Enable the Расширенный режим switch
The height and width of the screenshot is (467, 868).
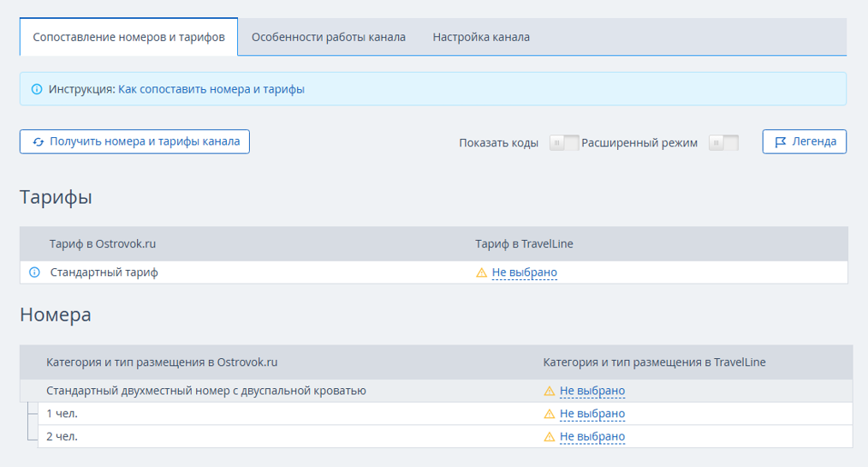click(723, 143)
